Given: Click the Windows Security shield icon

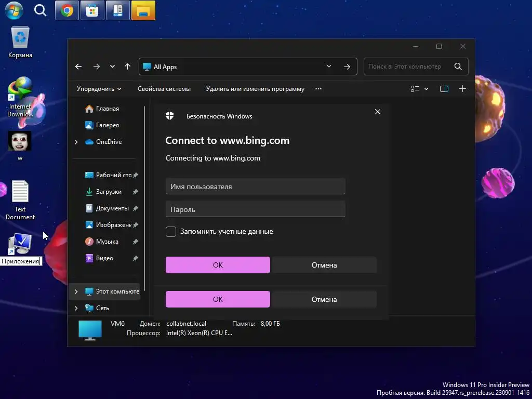Looking at the screenshot, I should tap(170, 116).
